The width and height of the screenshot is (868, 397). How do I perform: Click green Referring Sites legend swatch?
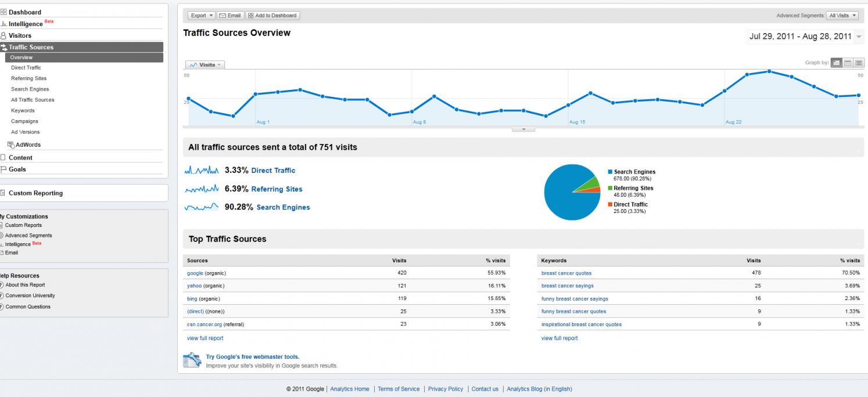click(x=609, y=188)
